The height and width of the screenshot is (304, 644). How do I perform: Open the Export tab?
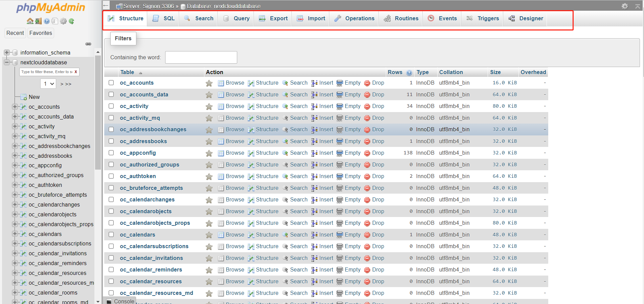click(273, 19)
